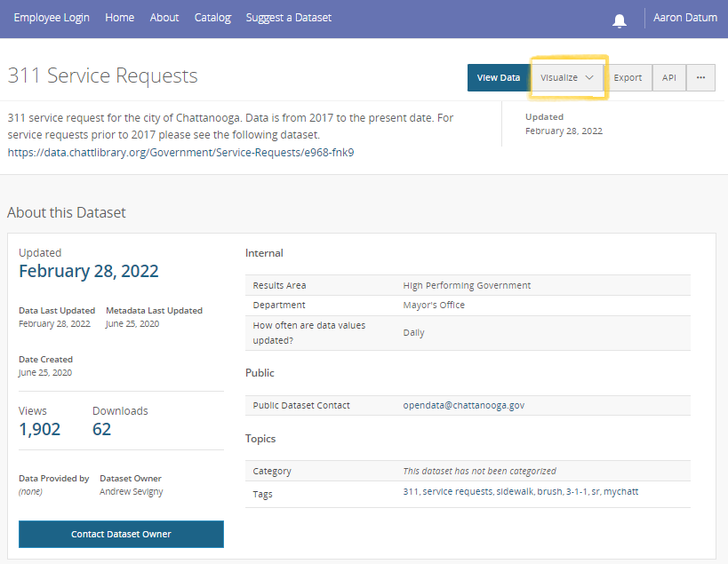Screen dimensions: 728x564
Task: Click the large February 28, 2022 date
Action: point(89,271)
